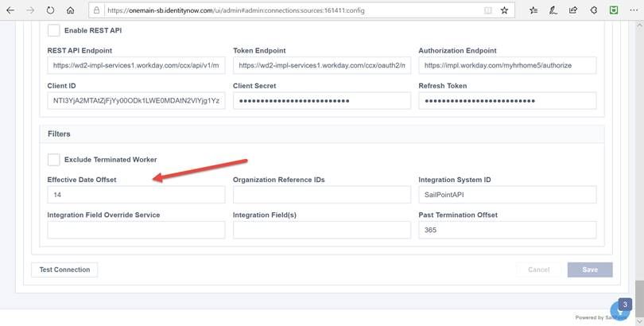This screenshot has height=326, width=644.
Task: Select the Past Termination Offset field
Action: pyautogui.click(x=507, y=230)
